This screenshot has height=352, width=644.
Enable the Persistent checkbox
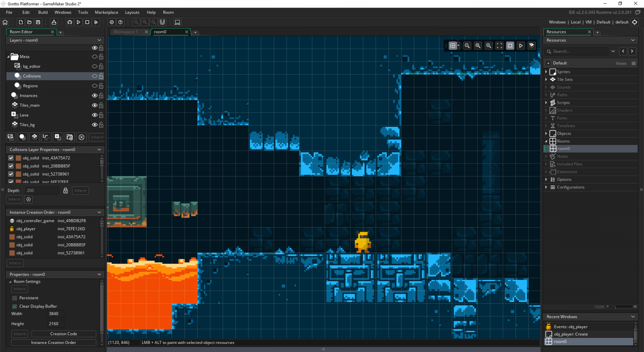(14, 298)
